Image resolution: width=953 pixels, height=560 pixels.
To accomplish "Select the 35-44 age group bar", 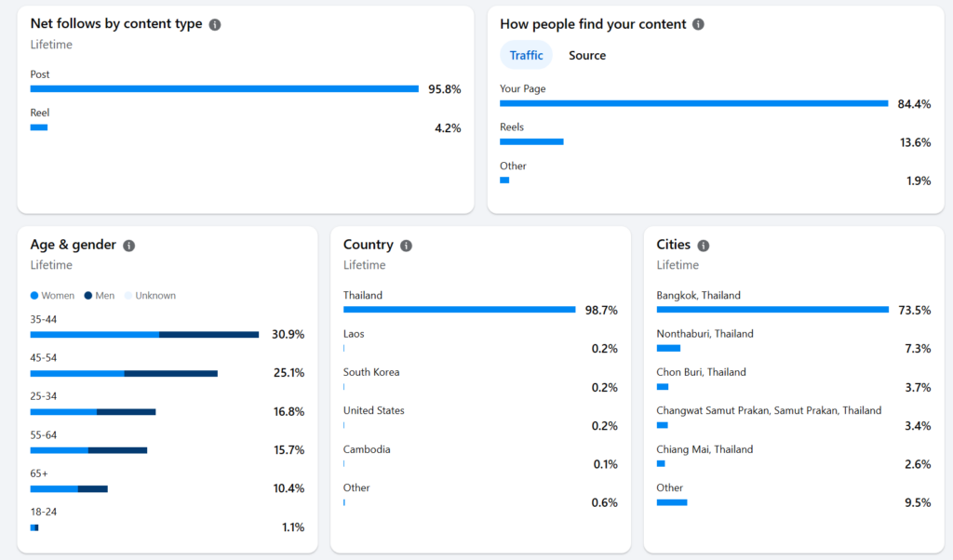I will (144, 335).
